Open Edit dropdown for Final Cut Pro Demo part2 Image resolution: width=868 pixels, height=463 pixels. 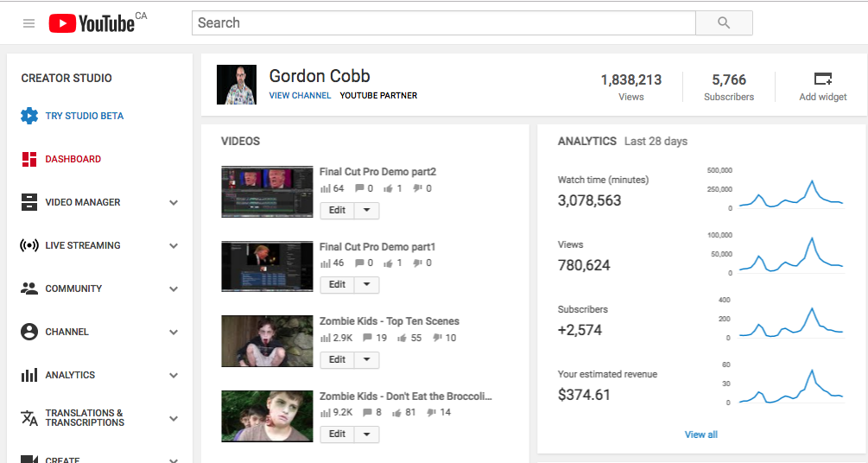click(366, 211)
